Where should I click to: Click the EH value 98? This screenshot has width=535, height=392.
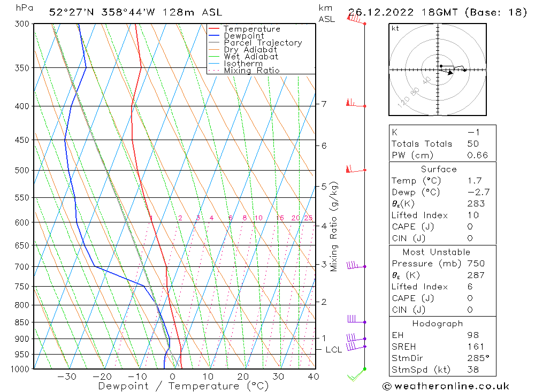pyautogui.click(x=473, y=335)
